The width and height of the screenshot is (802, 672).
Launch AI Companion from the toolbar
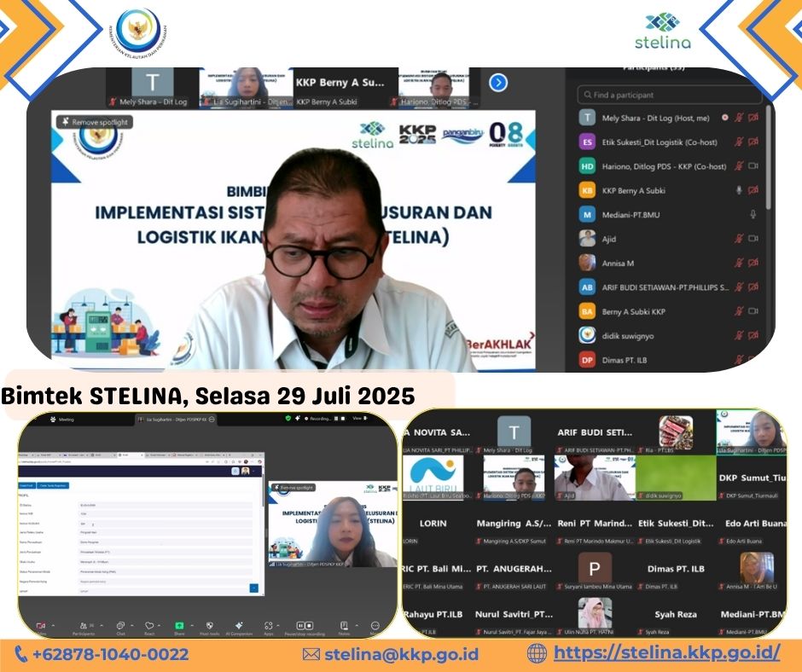(x=238, y=625)
